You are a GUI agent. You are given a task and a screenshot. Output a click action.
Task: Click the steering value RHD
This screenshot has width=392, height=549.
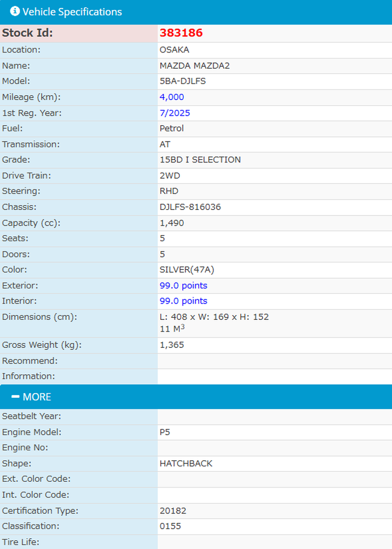pos(169,191)
